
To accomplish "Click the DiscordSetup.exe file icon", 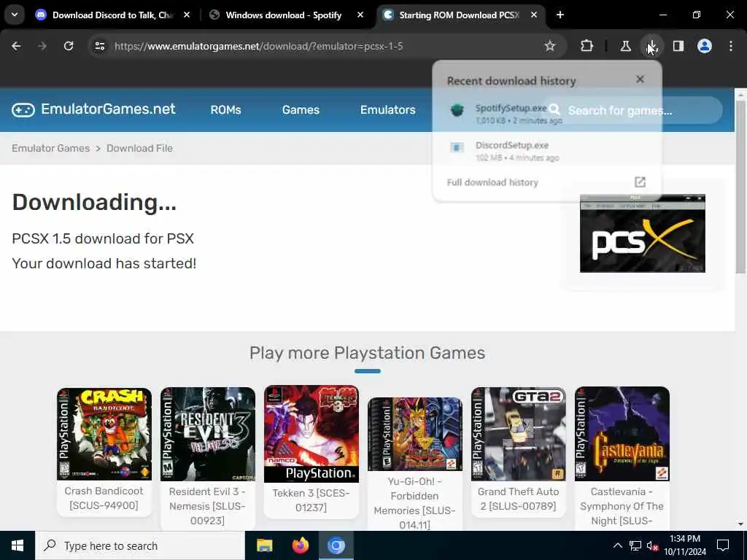I will coord(457,147).
